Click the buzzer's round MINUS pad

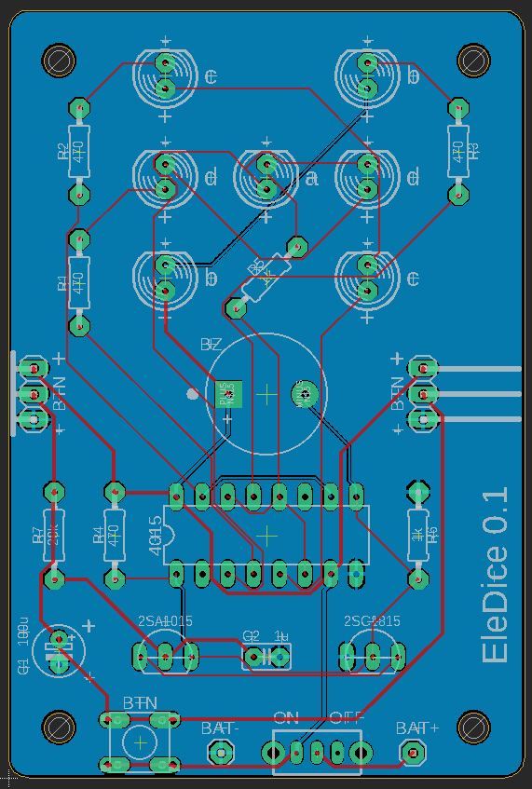point(305,393)
